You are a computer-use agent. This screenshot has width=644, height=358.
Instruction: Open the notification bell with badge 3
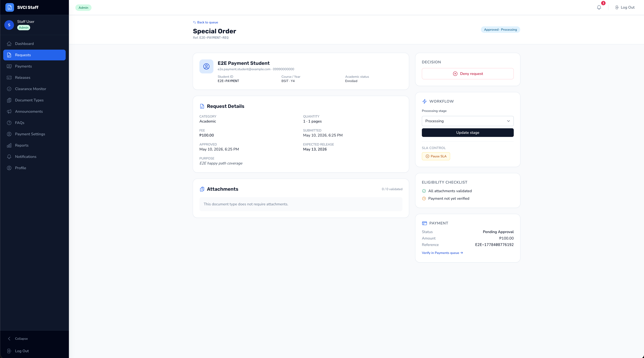click(599, 7)
